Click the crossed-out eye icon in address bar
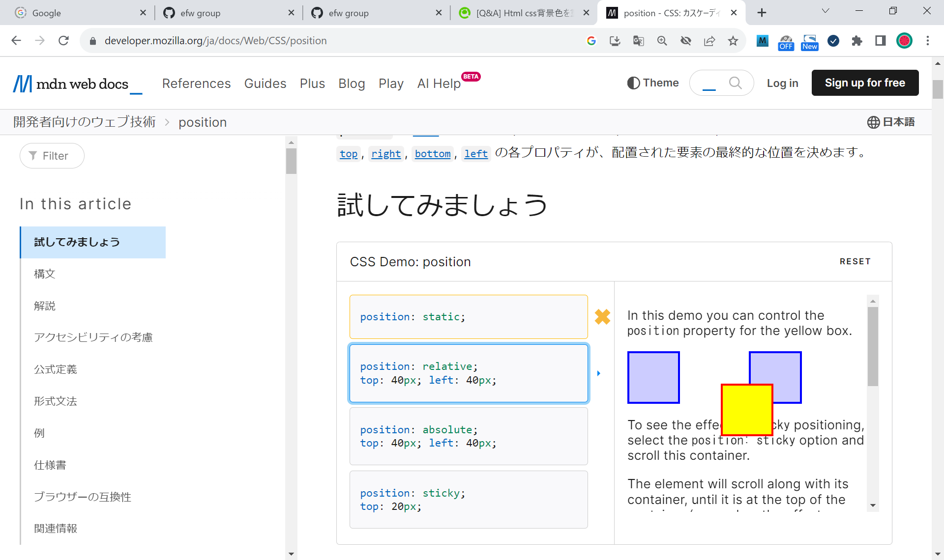This screenshot has height=560, width=944. click(686, 41)
